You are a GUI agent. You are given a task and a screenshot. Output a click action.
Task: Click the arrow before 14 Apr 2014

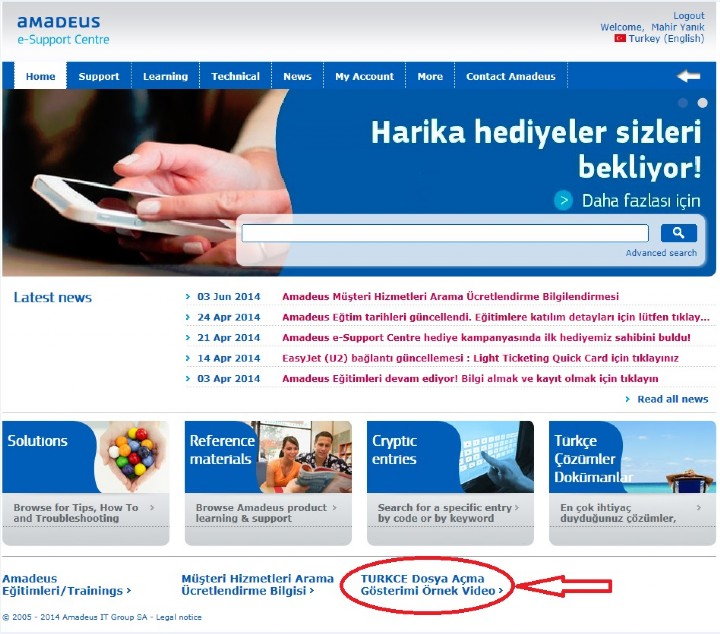pos(188,358)
